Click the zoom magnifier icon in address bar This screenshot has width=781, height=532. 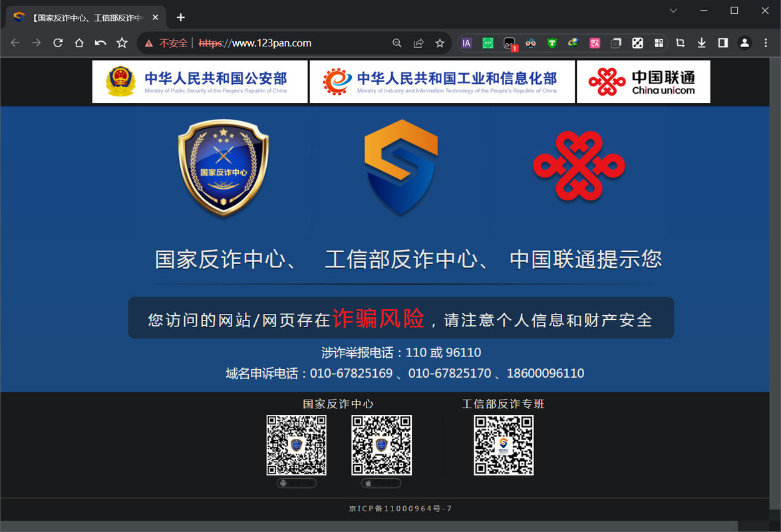click(397, 43)
